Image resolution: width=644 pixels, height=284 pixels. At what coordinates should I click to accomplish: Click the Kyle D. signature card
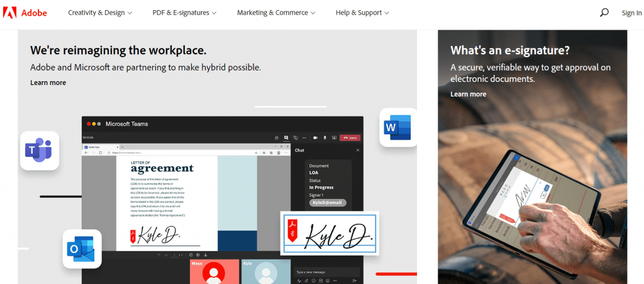pos(330,233)
